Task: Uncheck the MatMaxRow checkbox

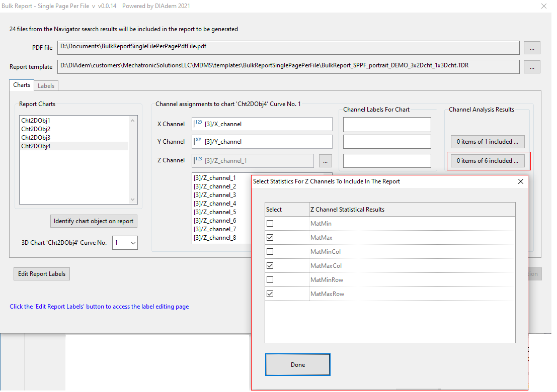Action: tap(270, 294)
